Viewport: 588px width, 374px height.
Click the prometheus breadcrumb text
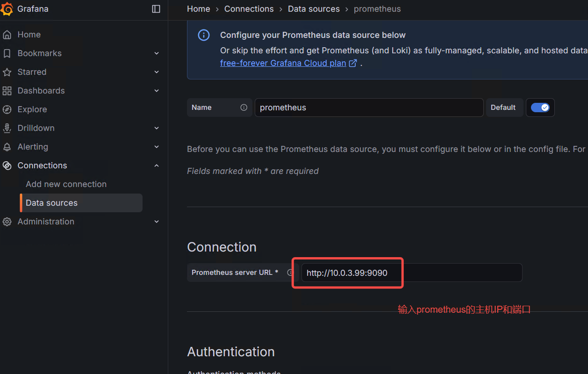coord(377,9)
